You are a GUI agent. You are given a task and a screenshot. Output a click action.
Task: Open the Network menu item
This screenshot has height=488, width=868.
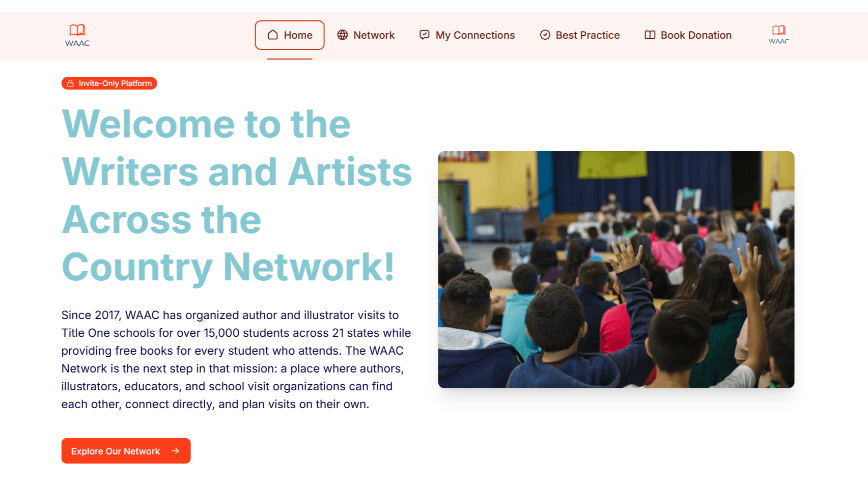[374, 35]
